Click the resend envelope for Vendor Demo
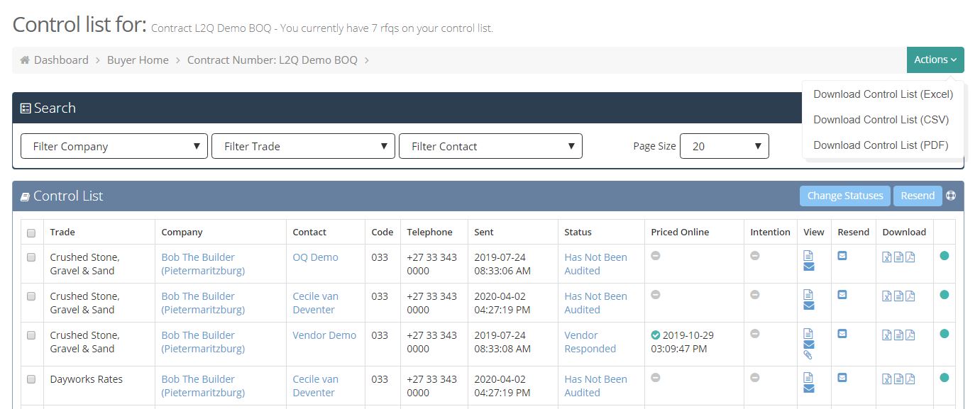This screenshot has height=409, width=980. [842, 334]
